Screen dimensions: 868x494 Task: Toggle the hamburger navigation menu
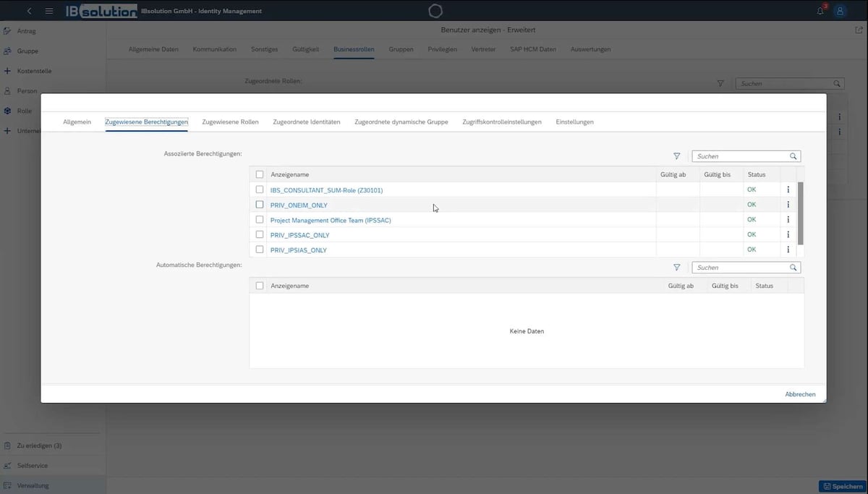tap(49, 11)
